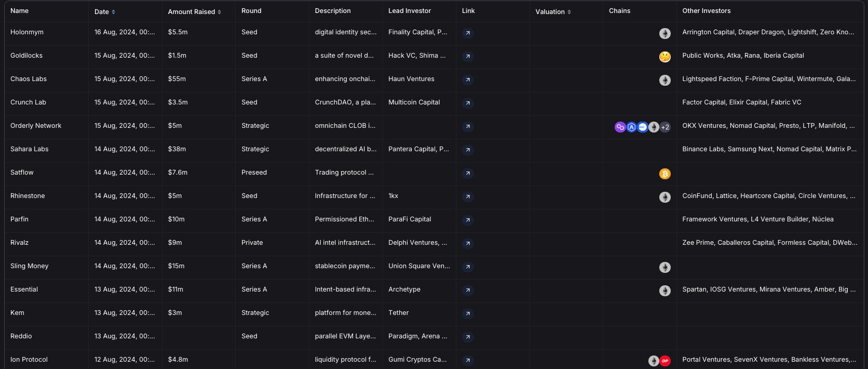Open the external link arrow for Orderly Network

click(468, 126)
